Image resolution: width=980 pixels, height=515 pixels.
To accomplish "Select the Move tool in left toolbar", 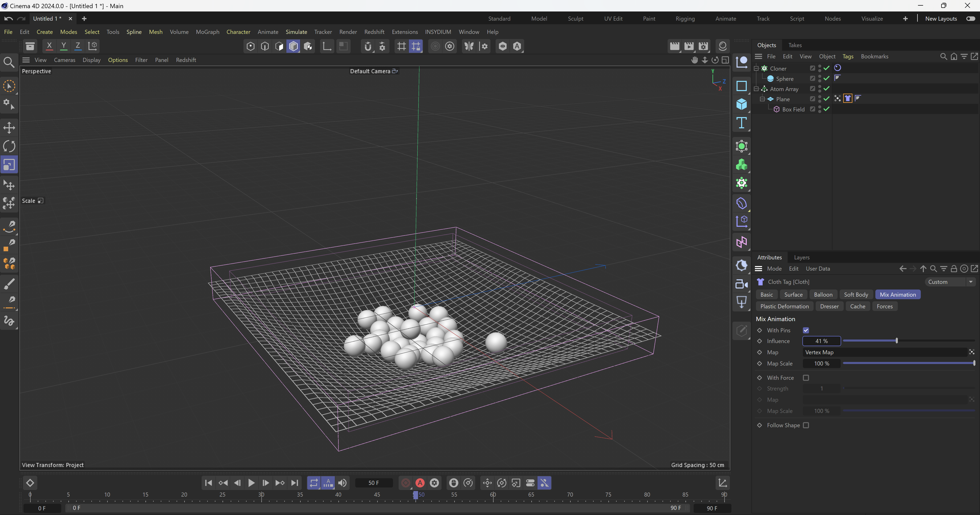I will 9,128.
